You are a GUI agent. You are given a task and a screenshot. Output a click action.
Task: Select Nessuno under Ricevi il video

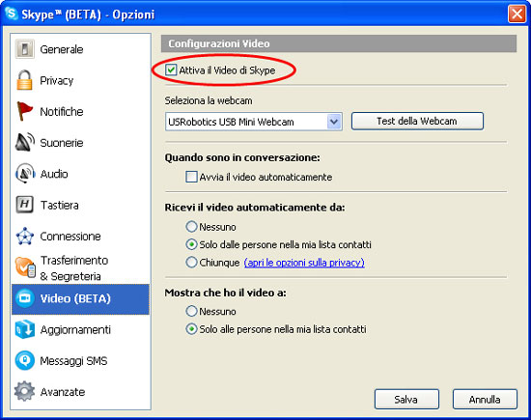[191, 227]
